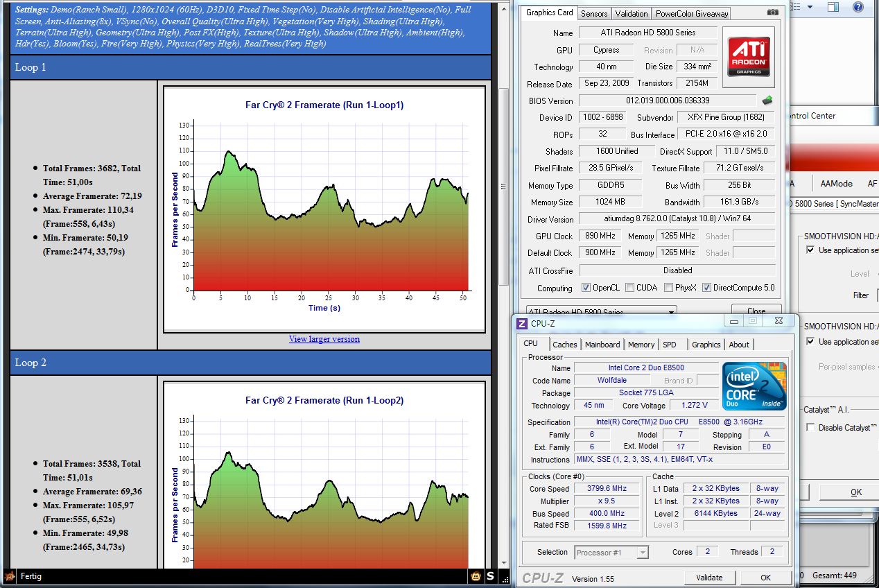Click the Far Cry 2 Run 1-Loop2 framerate chart
The image size is (879, 588).
[x=324, y=476]
